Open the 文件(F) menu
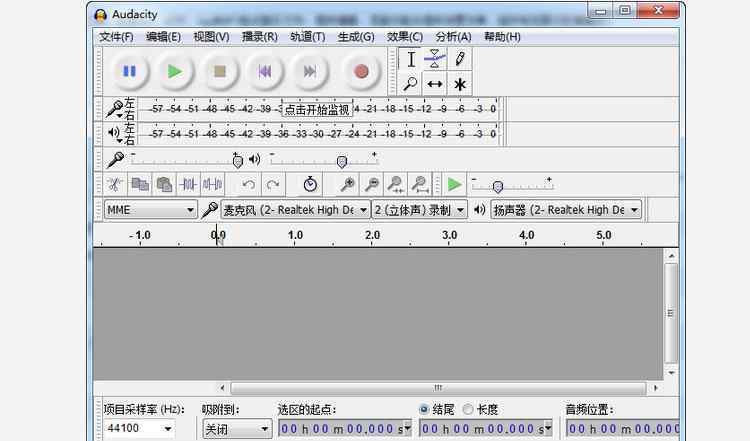Screen dimensions: 750x441 (x=116, y=37)
